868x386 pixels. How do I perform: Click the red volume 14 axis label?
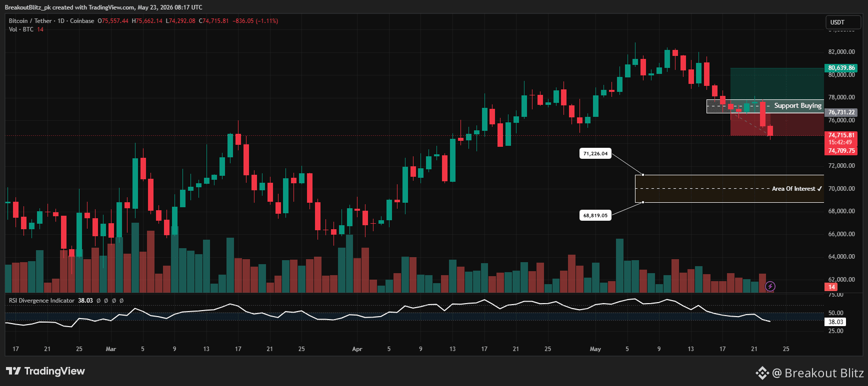coord(831,287)
